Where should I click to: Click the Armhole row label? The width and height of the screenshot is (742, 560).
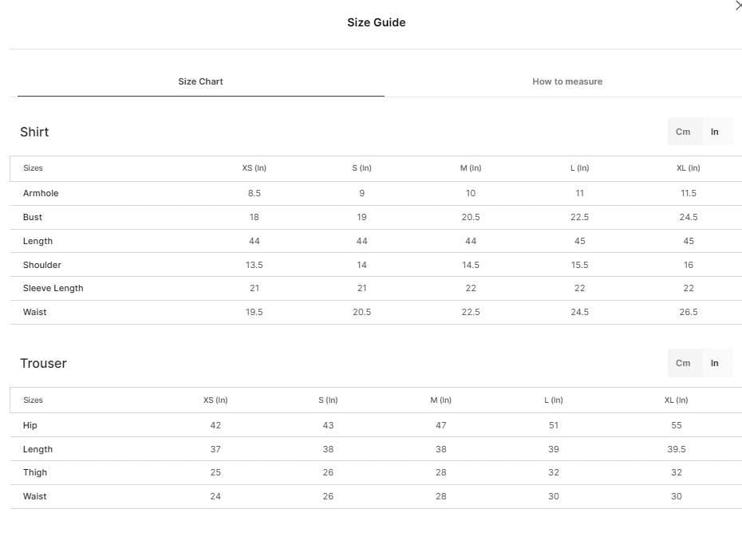coord(41,193)
